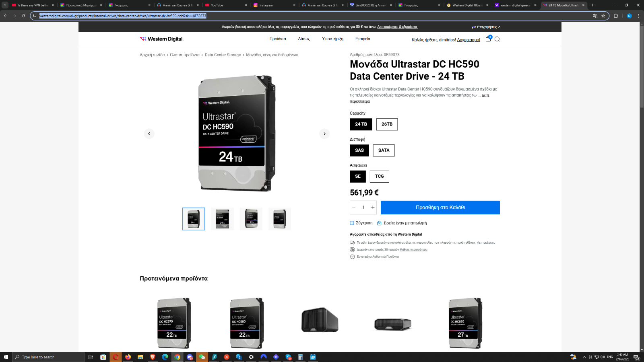Open the Εταιρεία menu
The height and width of the screenshot is (362, 644).
coord(363,39)
